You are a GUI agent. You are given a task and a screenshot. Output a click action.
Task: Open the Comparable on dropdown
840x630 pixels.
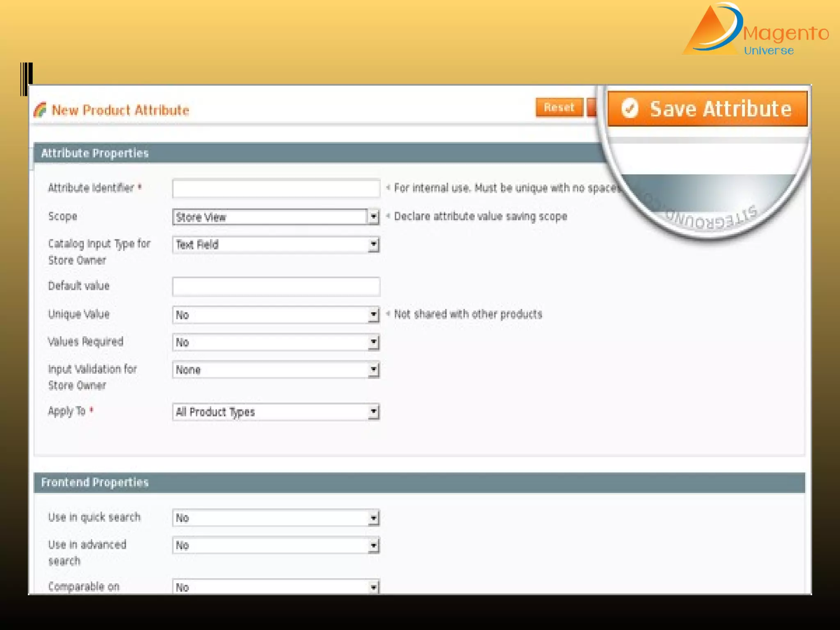tap(276, 587)
